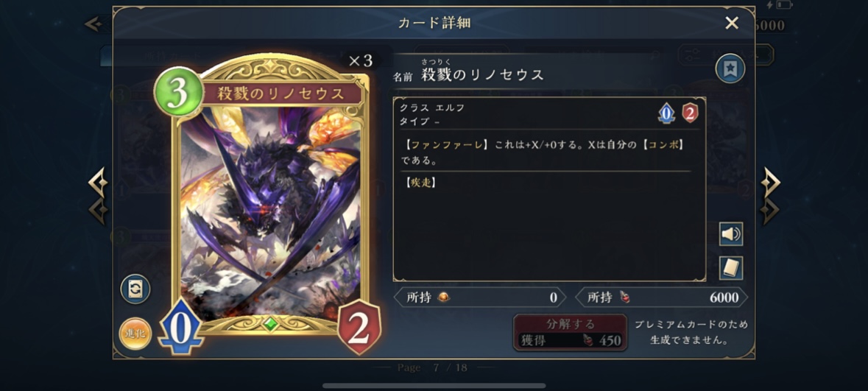Click the red defense 2 shield on card

(359, 328)
